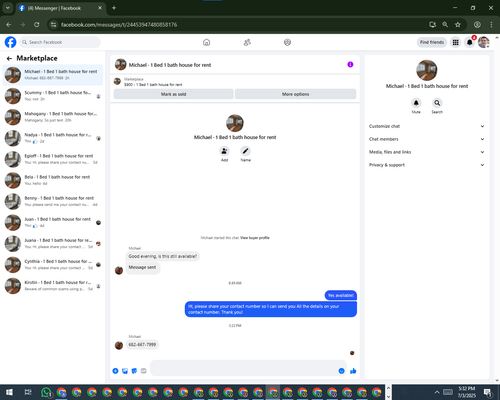
Task: Open the emoji picker in message box
Action: (x=341, y=371)
